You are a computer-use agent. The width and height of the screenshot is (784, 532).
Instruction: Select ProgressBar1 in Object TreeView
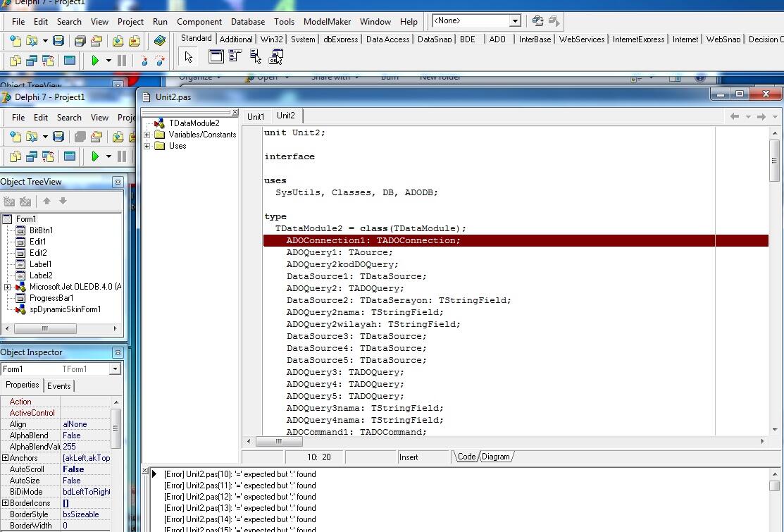[51, 298]
